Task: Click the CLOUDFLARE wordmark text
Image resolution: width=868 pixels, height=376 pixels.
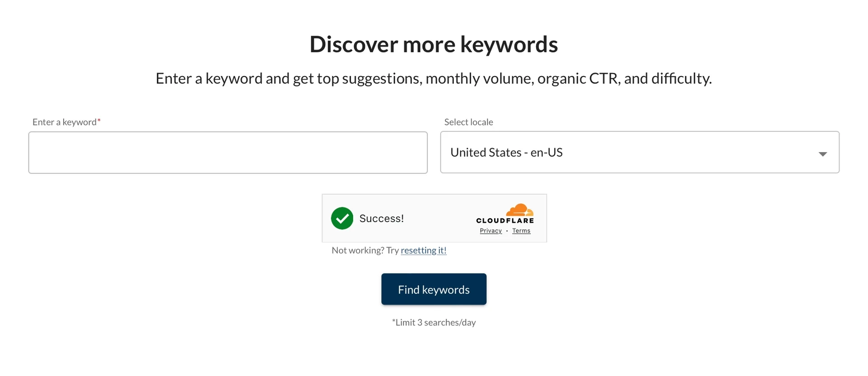Action: (505, 221)
